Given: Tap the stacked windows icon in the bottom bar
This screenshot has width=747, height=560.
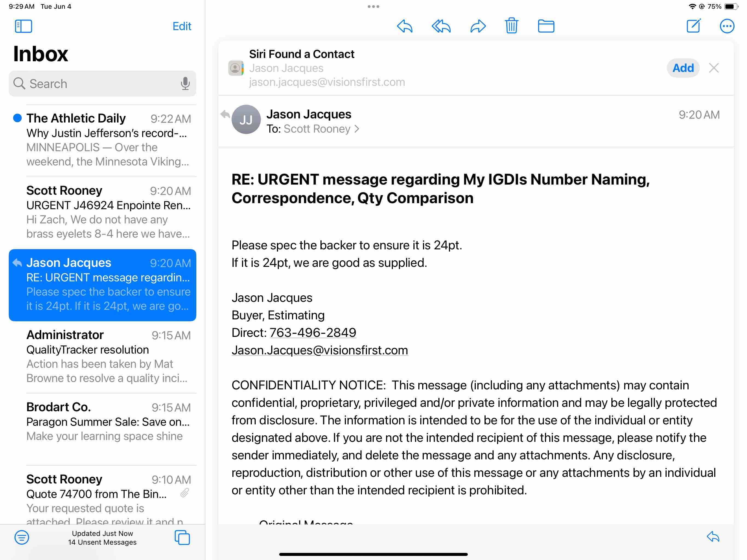Looking at the screenshot, I should pyautogui.click(x=182, y=537).
